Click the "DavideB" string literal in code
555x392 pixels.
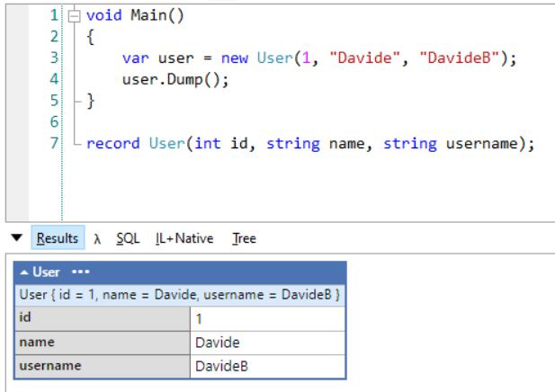click(x=459, y=58)
